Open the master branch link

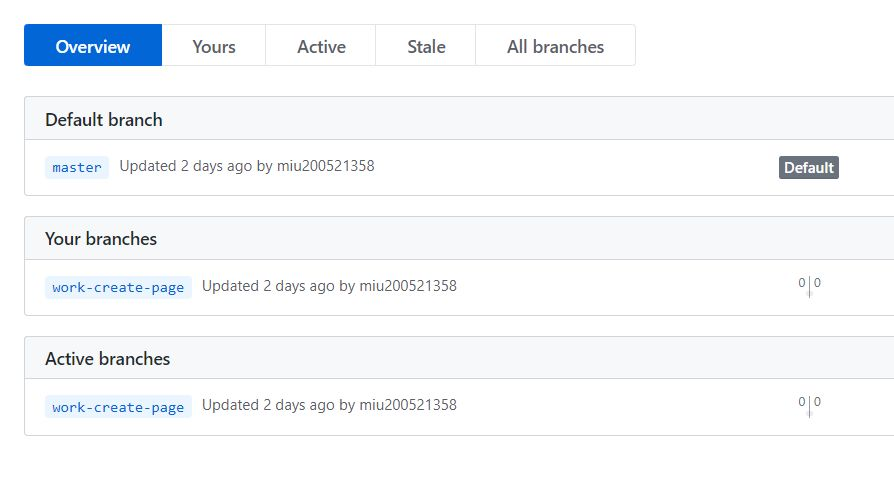tap(77, 168)
